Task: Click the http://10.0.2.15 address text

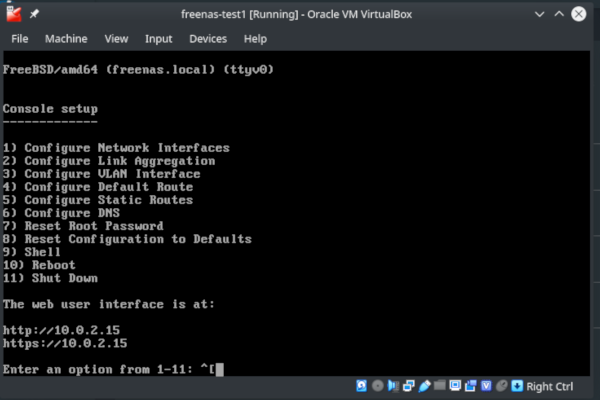Action: pyautogui.click(x=62, y=330)
